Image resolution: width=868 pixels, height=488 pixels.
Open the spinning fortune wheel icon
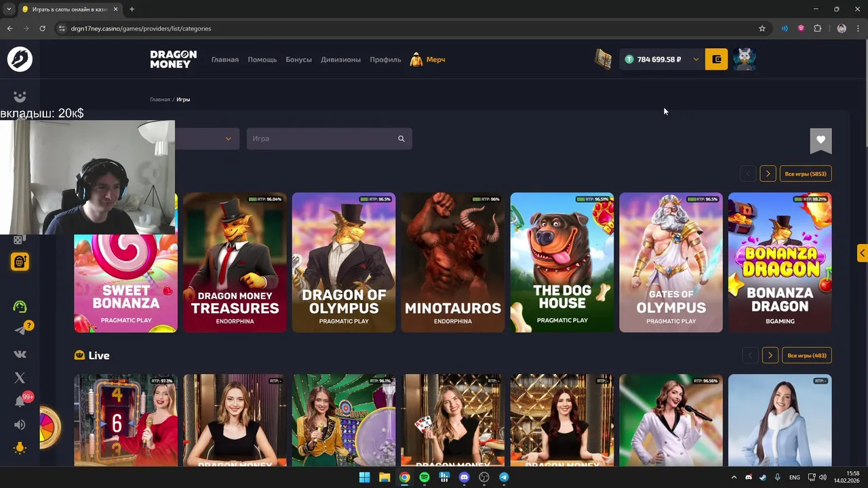pyautogui.click(x=50, y=427)
